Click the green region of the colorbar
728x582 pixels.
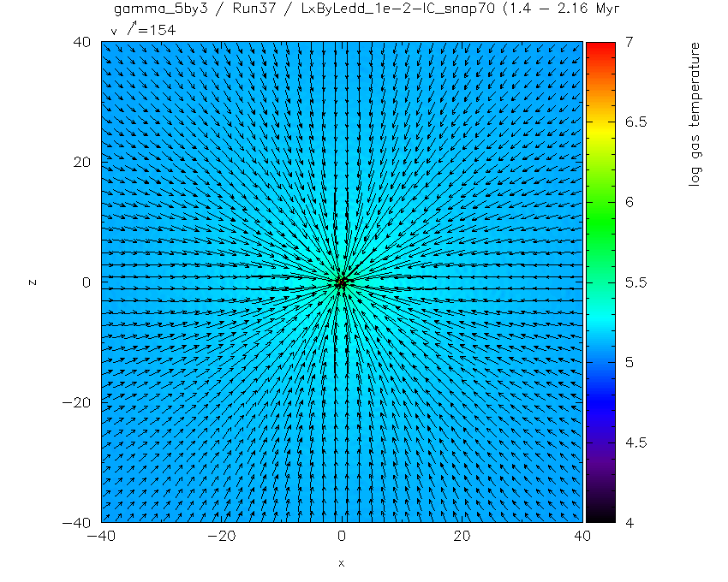pos(600,218)
